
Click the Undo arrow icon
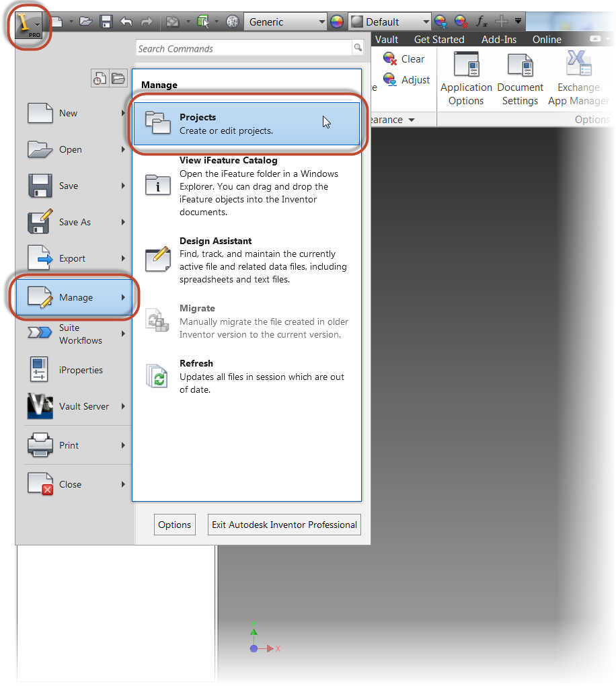point(126,22)
